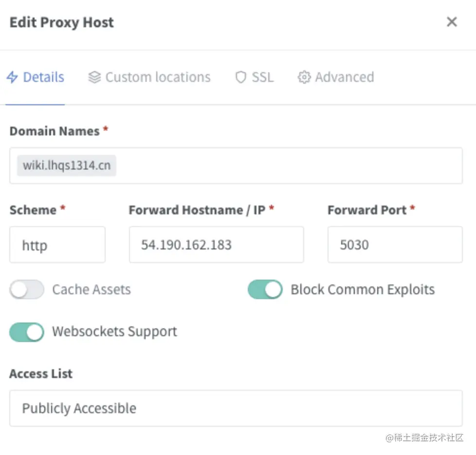This screenshot has width=476, height=455.
Task: Click the shield SSL icon
Action: [240, 77]
